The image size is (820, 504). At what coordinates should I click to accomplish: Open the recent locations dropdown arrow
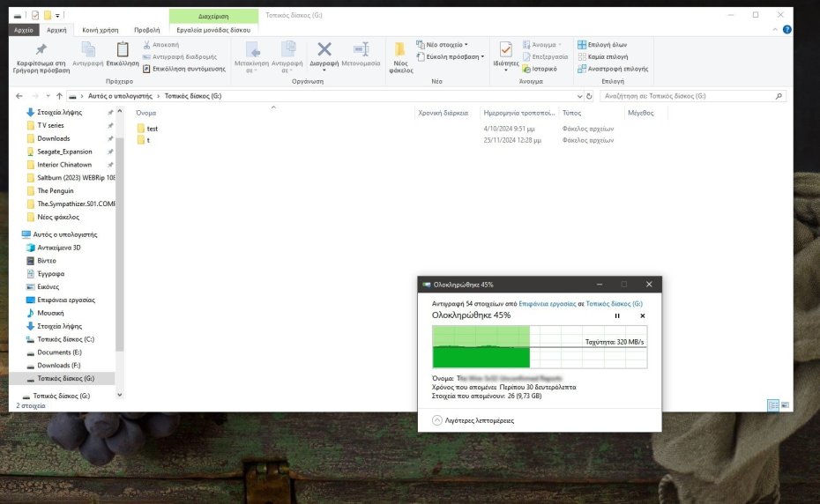48,96
